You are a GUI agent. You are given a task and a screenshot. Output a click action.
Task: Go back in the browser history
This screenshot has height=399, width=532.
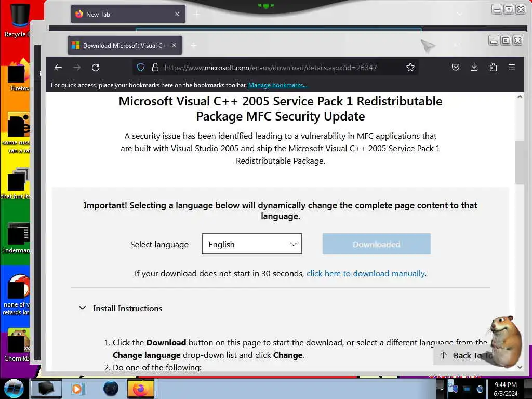[58, 68]
